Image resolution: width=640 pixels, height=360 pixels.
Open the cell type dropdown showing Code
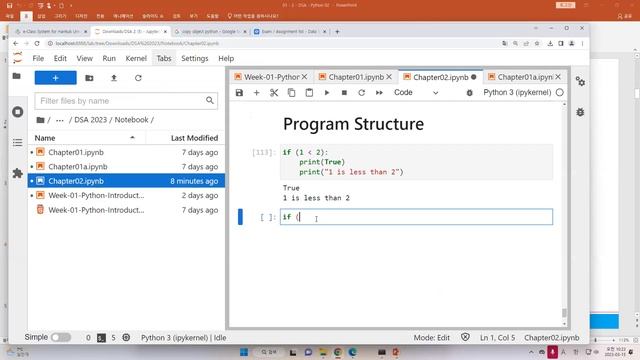(x=416, y=93)
